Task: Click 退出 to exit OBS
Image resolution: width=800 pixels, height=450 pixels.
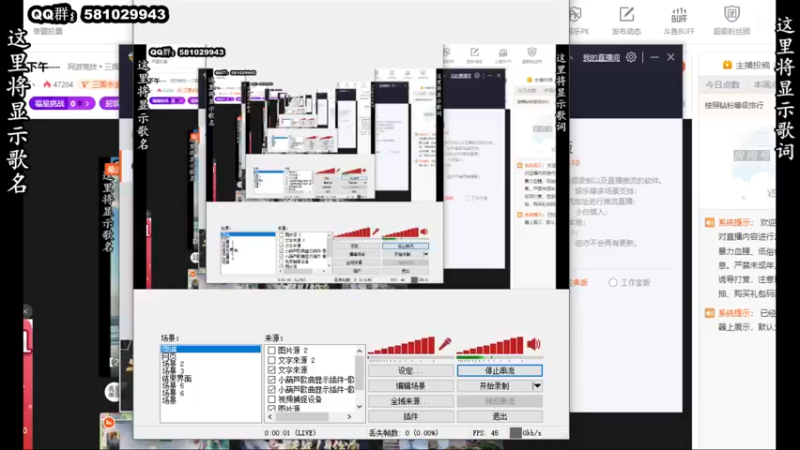Action: click(x=499, y=417)
